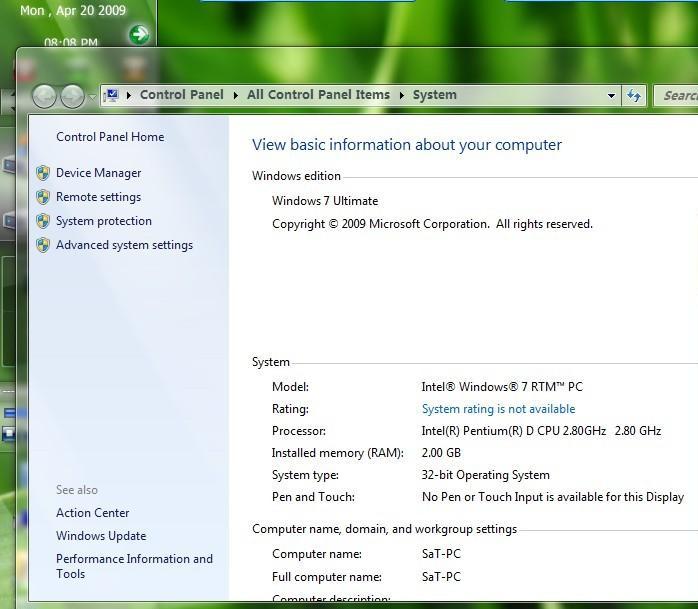The image size is (698, 609).
Task: Select Control Panel in the breadcrumb path
Action: [x=182, y=95]
